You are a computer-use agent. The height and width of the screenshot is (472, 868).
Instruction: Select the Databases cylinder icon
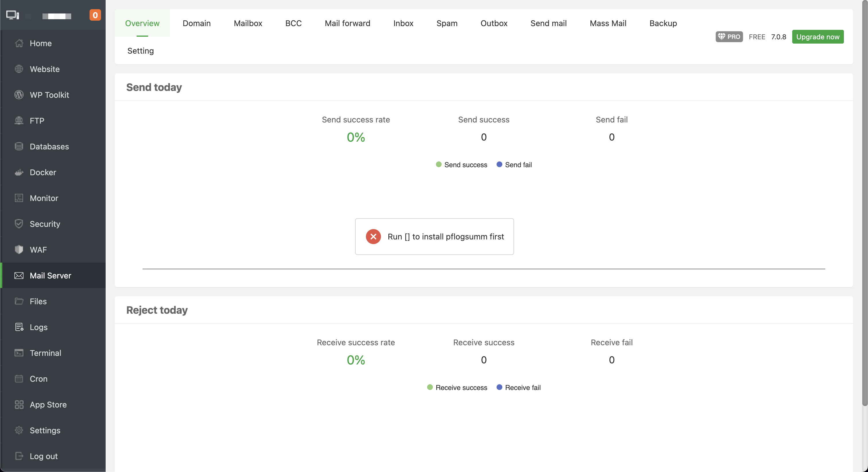pos(19,147)
